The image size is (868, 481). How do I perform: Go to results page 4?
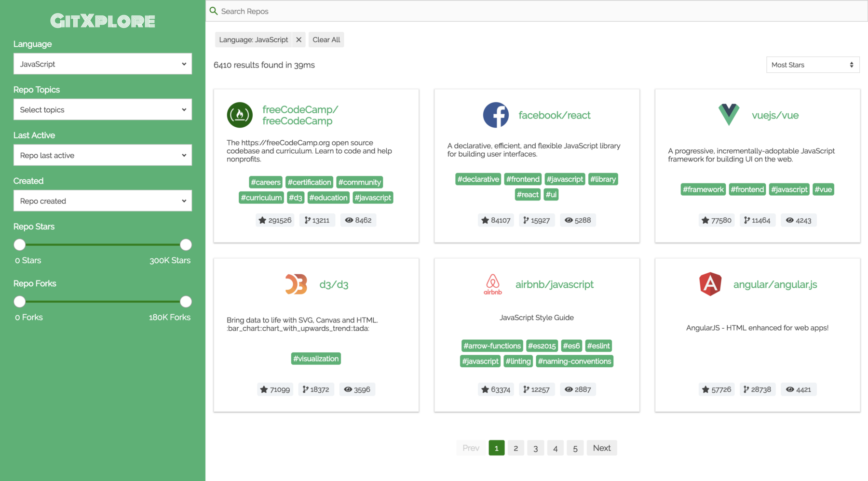click(x=555, y=448)
